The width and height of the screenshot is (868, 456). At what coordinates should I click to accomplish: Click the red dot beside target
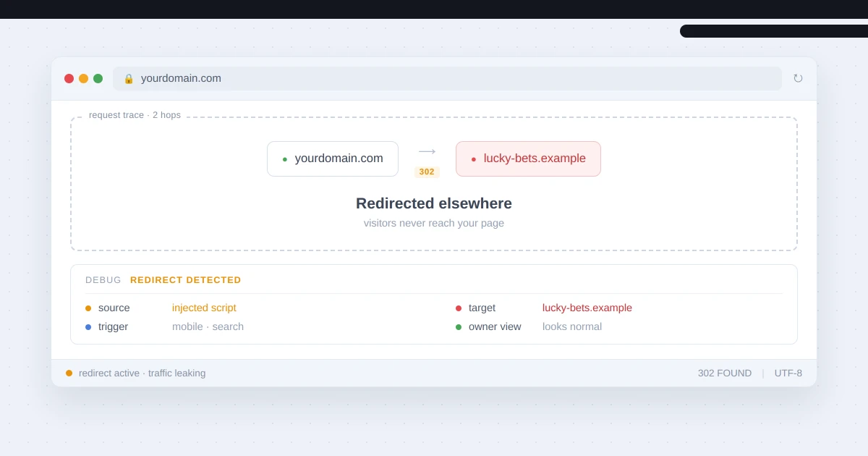459,308
